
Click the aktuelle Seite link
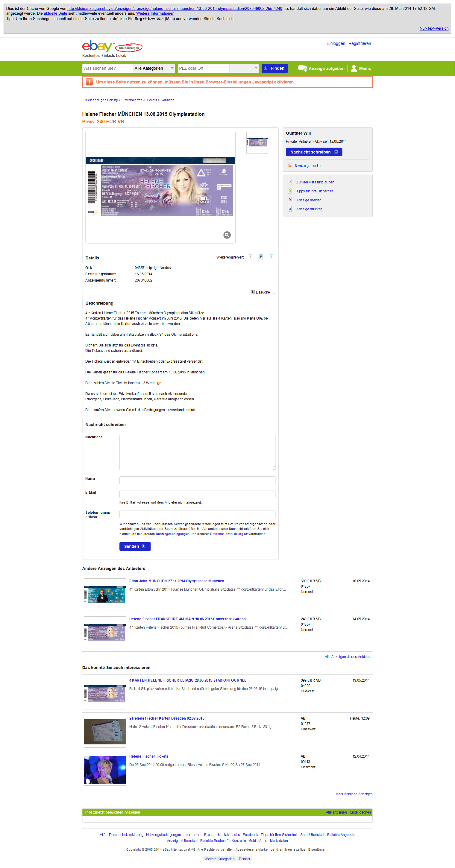click(55, 13)
